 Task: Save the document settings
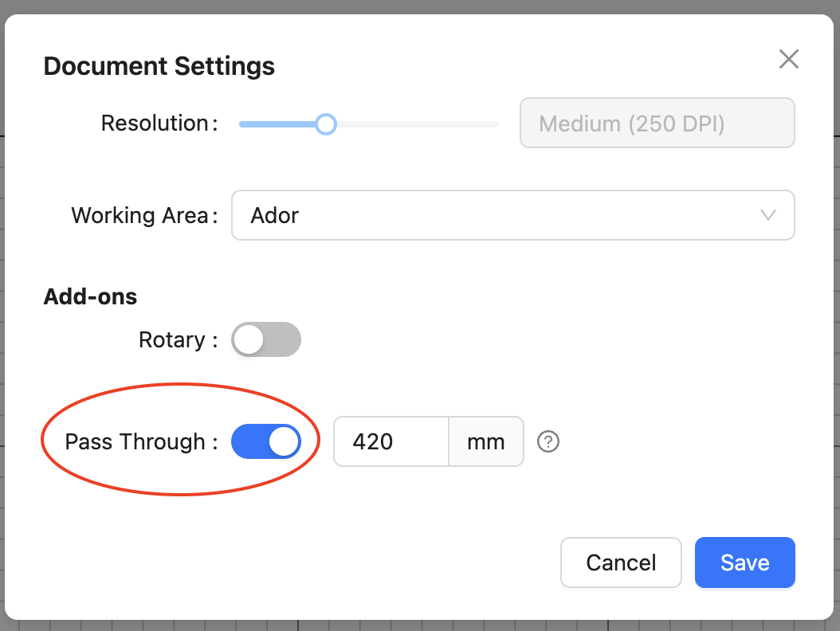click(x=744, y=562)
